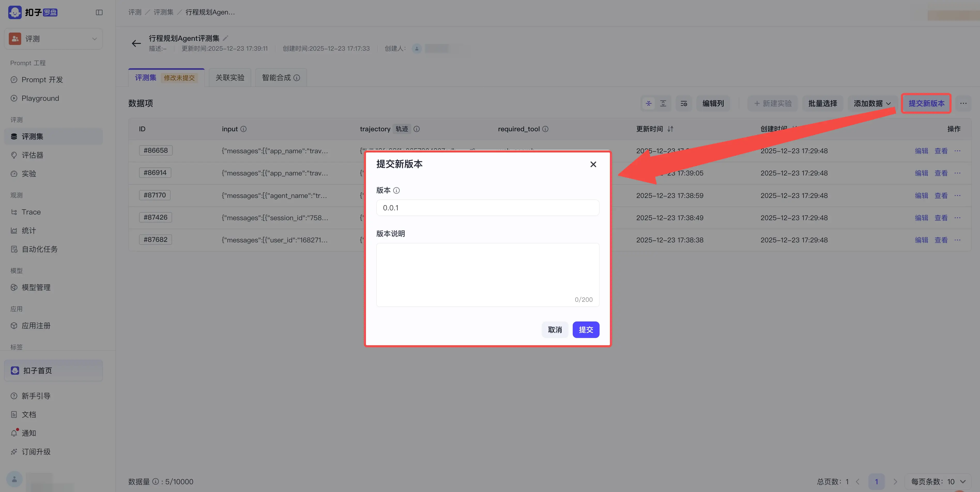Click 编辑 for row #86658

click(921, 151)
